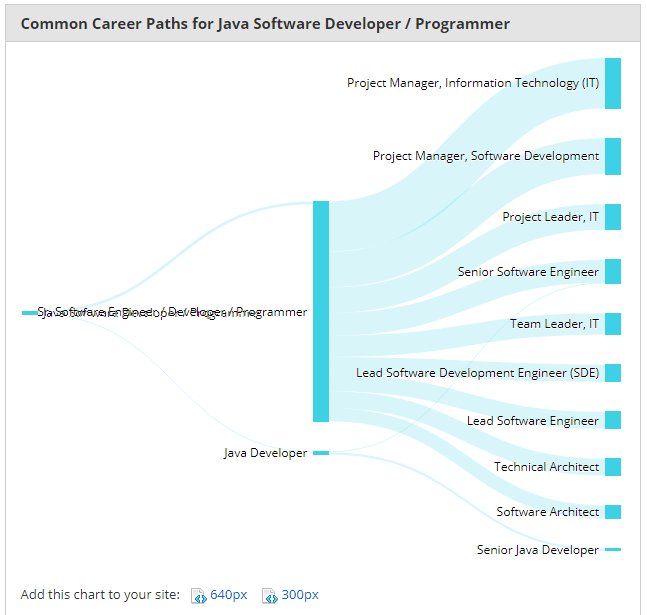Click the Senior Java Developer node bar

tap(613, 549)
